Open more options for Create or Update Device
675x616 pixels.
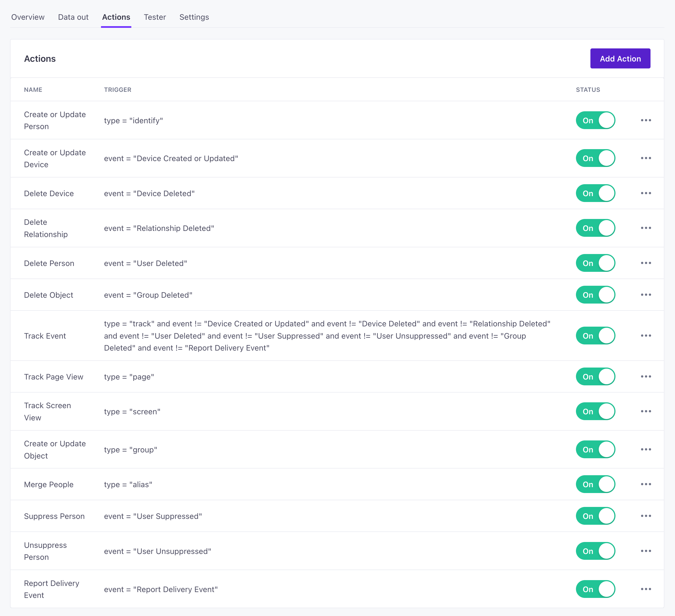(x=646, y=158)
